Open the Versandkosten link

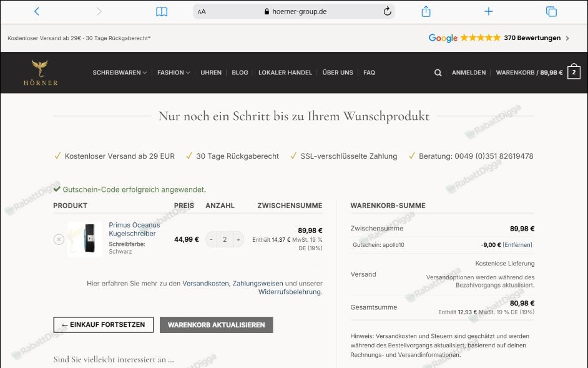[205, 284]
